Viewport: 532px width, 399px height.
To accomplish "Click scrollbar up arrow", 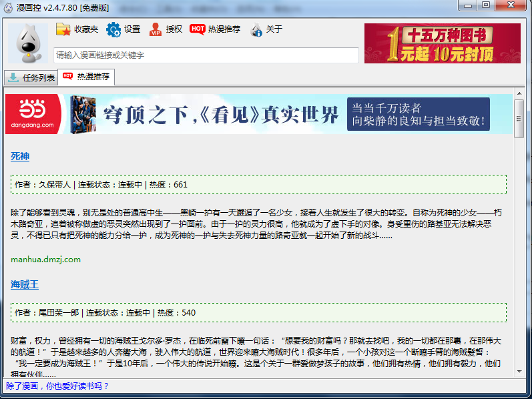I will (519, 93).
